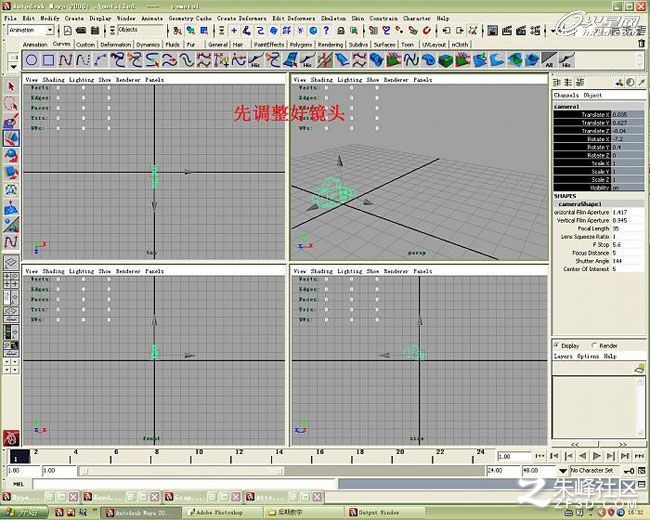
Task: Choose the soft modification tool in toolbox
Action: 11,207
